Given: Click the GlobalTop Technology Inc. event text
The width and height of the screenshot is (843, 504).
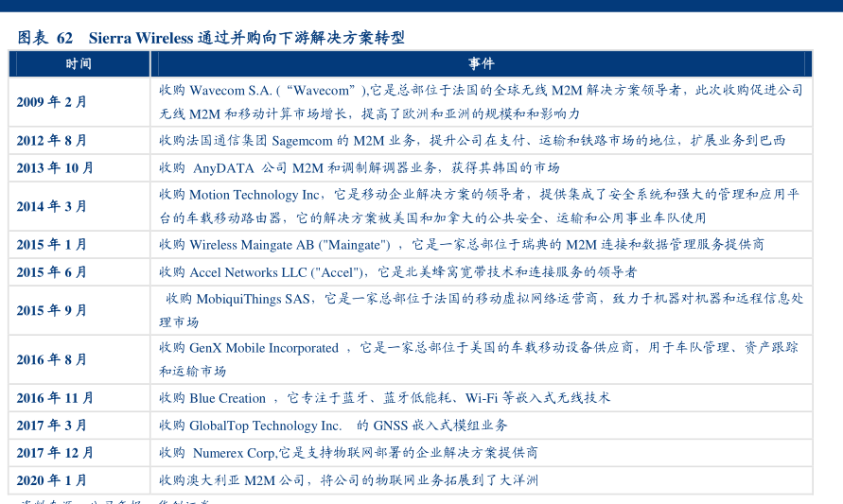Looking at the screenshot, I should coord(333,426).
